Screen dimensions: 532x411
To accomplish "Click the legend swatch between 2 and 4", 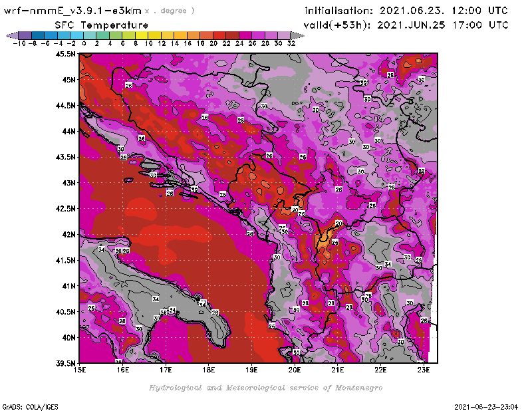I will tap(103, 35).
